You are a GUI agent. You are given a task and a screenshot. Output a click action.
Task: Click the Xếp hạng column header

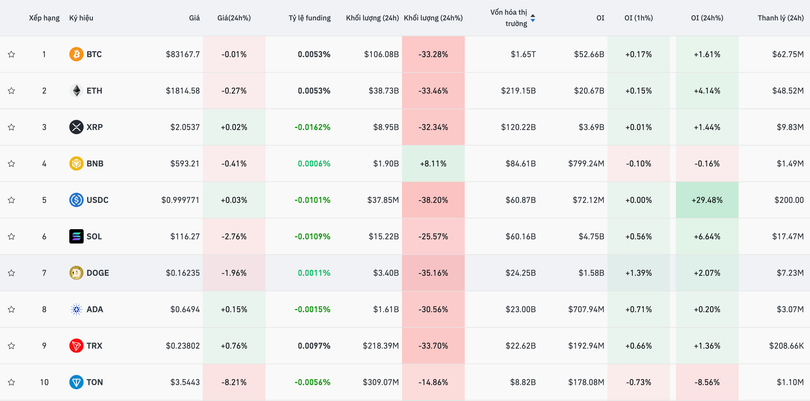point(44,18)
